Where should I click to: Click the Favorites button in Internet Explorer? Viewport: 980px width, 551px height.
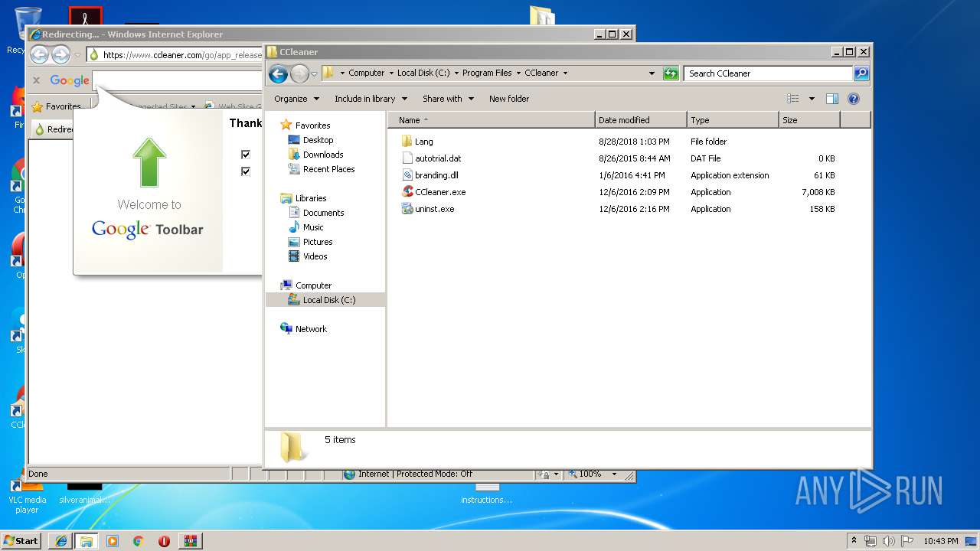[x=56, y=107]
